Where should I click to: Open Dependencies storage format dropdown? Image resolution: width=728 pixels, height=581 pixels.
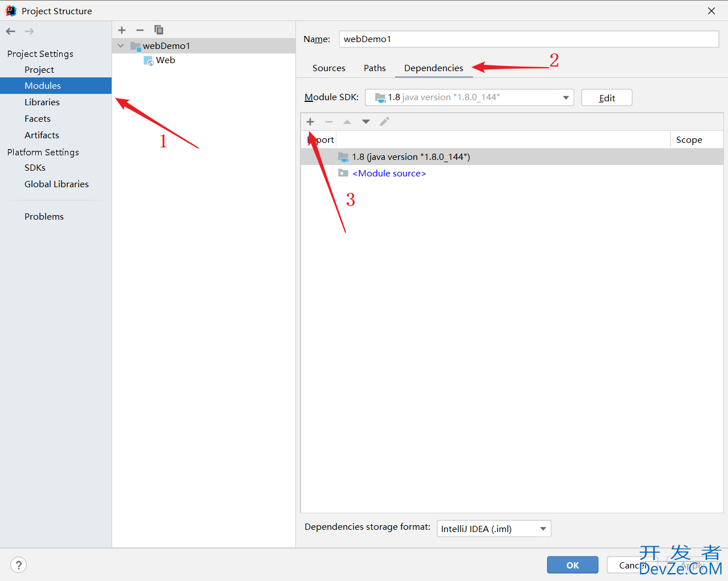click(x=494, y=529)
